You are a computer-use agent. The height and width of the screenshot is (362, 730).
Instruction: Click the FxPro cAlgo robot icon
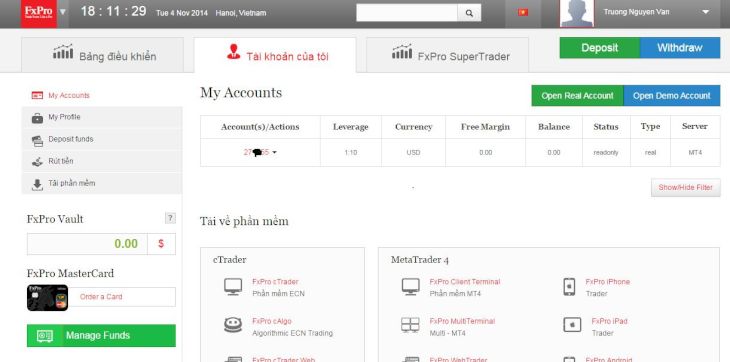tap(233, 325)
